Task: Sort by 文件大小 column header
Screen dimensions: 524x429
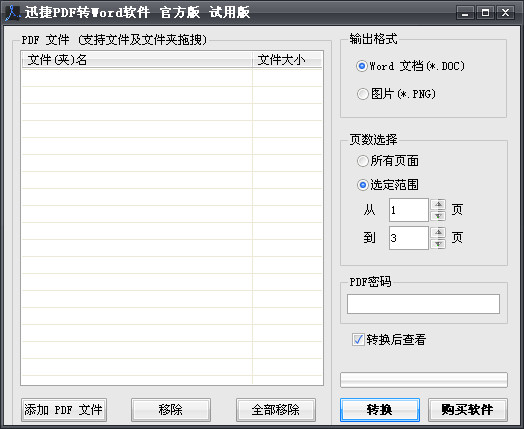Action: (287, 60)
